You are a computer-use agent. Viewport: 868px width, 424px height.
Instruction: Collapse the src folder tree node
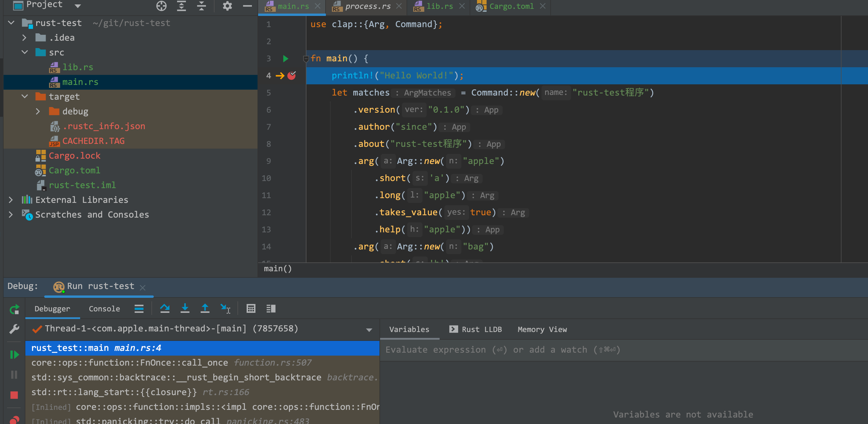coord(24,52)
